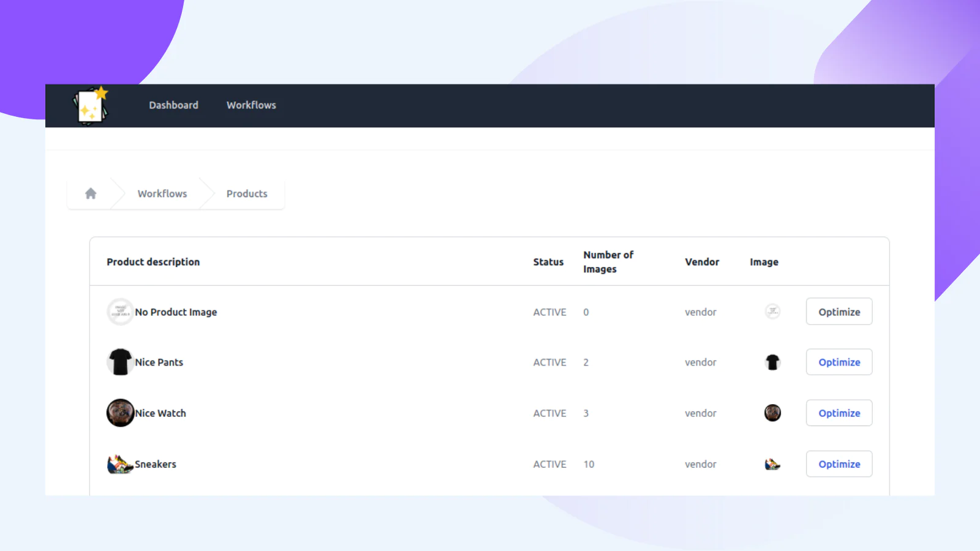Screen dimensions: 980x551
Task: Optimize the Nice Pants product
Action: [839, 362]
